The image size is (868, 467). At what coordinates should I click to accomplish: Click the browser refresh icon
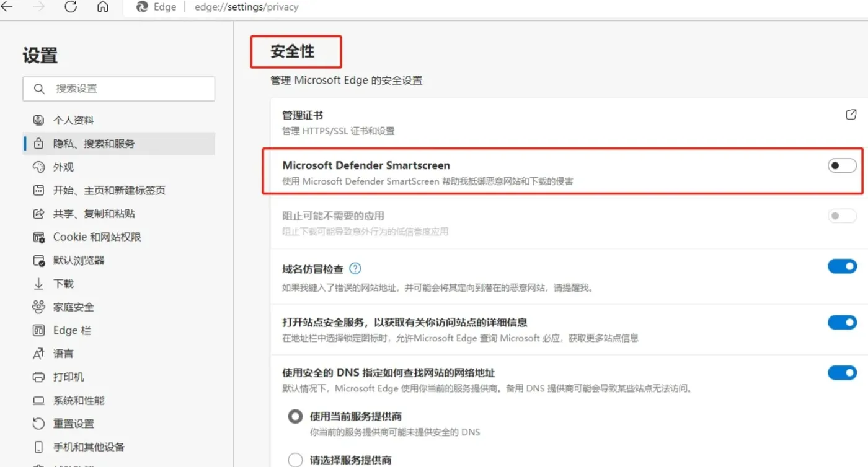coord(71,7)
